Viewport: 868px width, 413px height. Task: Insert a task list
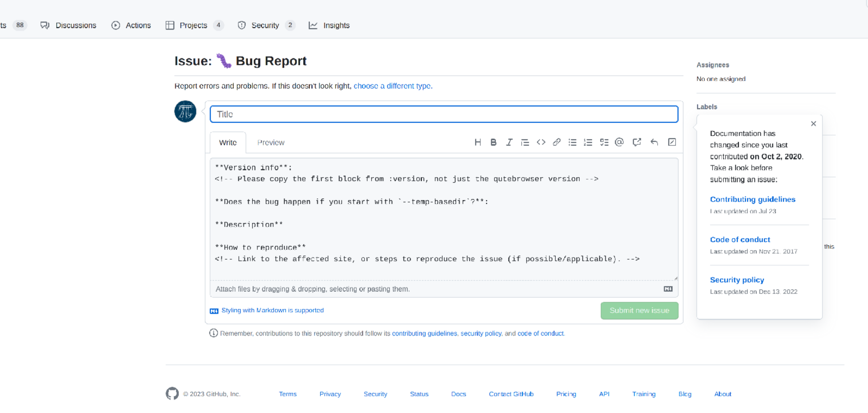604,142
